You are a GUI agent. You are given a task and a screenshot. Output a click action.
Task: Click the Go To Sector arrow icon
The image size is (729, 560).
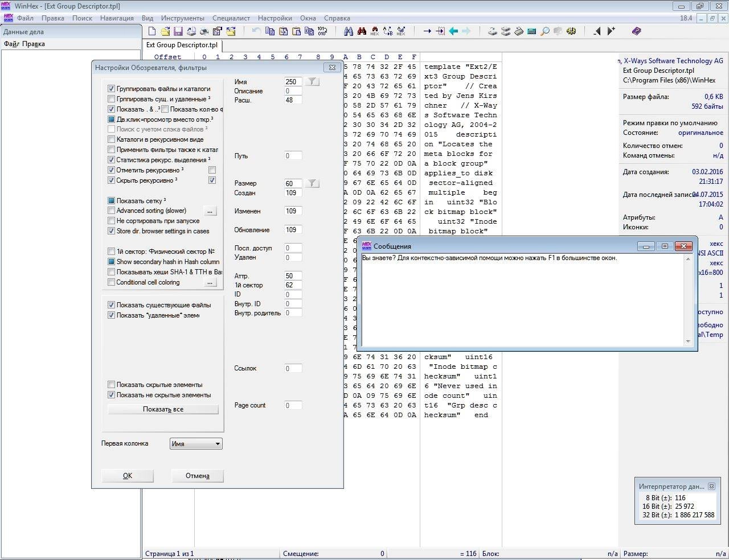440,31
